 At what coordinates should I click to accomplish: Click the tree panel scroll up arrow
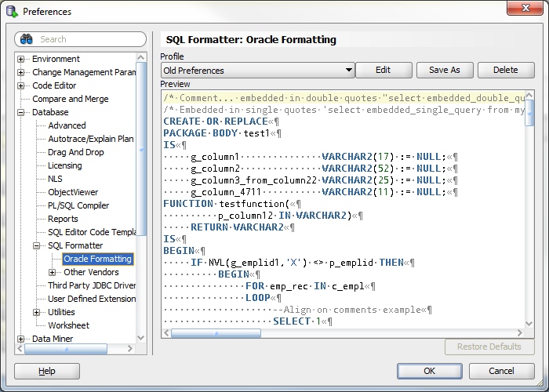coord(140,57)
